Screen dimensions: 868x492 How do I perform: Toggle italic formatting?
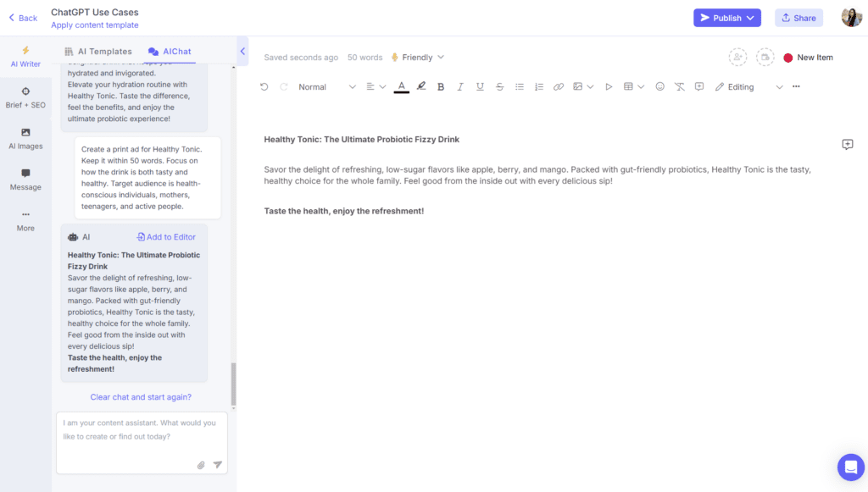coord(460,86)
